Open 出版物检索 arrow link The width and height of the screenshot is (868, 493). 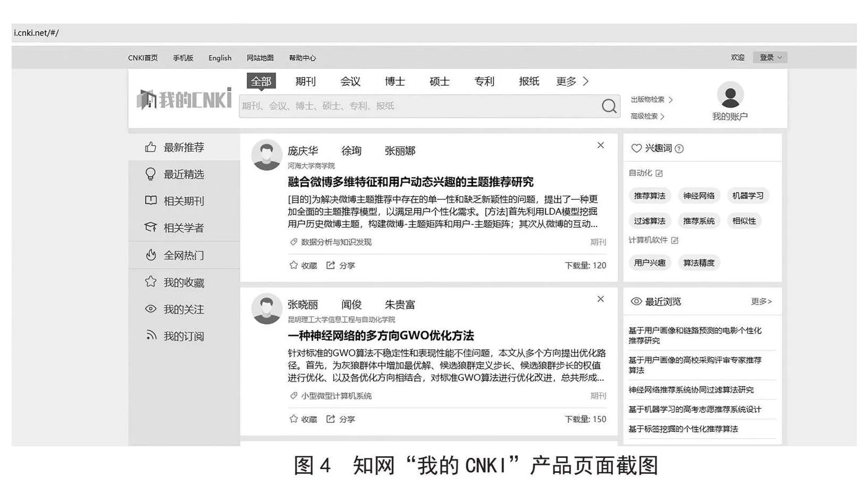point(652,99)
